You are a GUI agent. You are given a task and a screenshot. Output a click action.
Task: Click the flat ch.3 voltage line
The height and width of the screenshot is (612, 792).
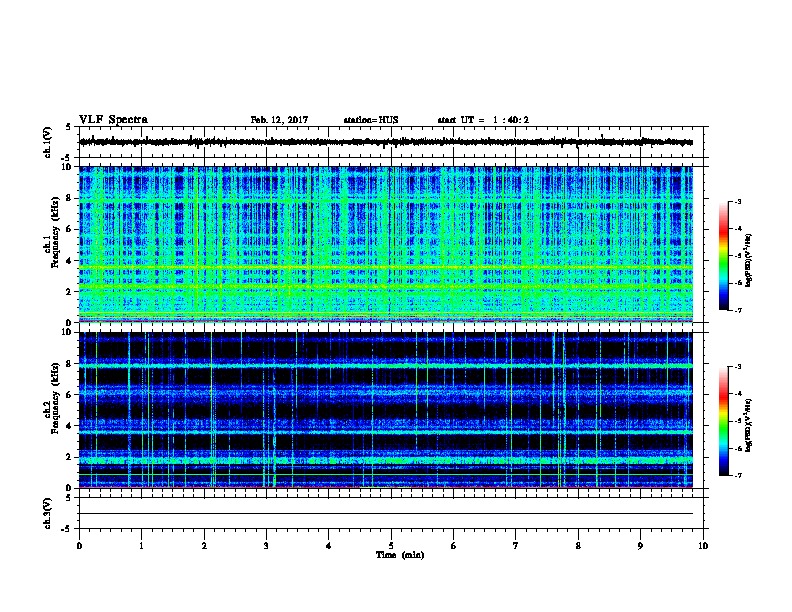tap(386, 514)
